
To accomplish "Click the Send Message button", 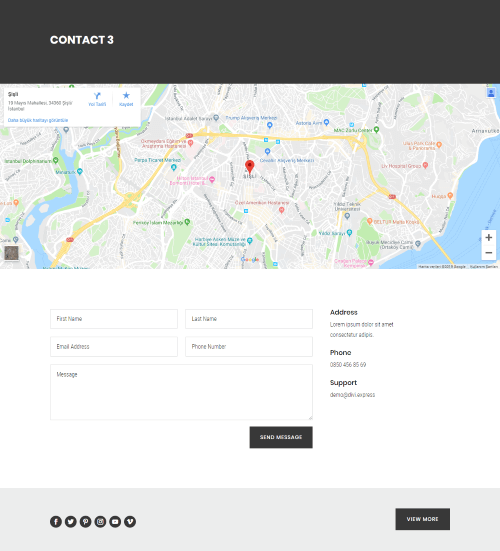I will pyautogui.click(x=281, y=437).
